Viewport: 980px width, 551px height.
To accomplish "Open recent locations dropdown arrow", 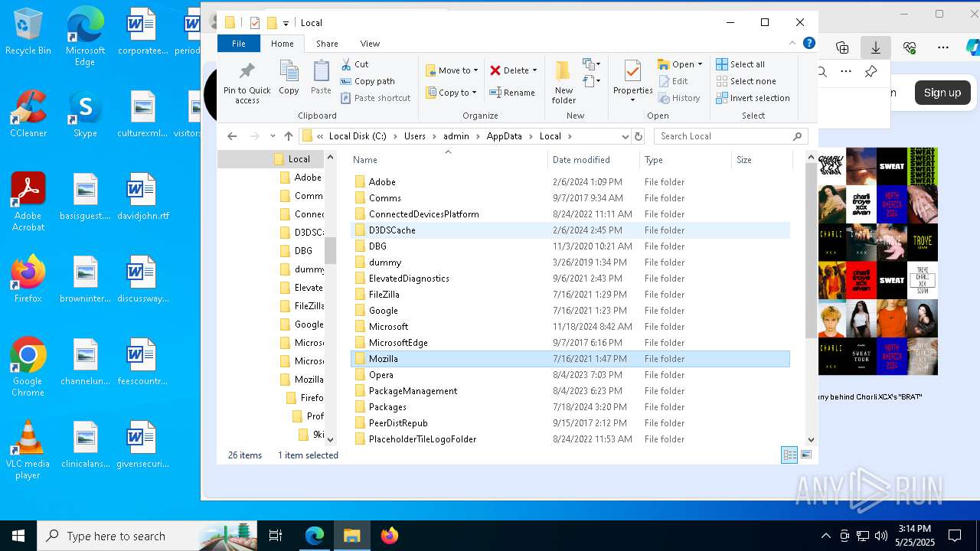I will (x=273, y=136).
